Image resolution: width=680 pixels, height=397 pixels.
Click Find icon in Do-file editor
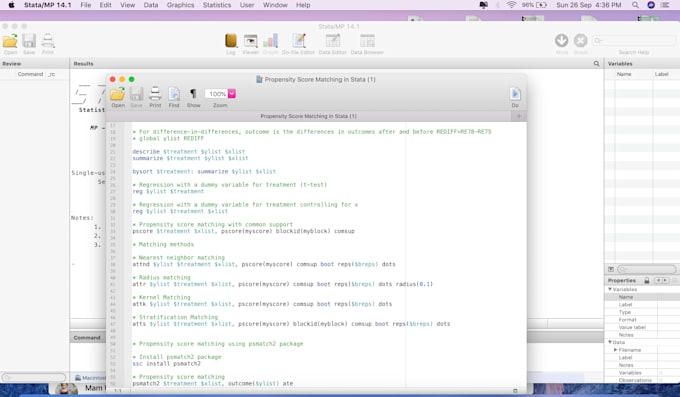[174, 94]
